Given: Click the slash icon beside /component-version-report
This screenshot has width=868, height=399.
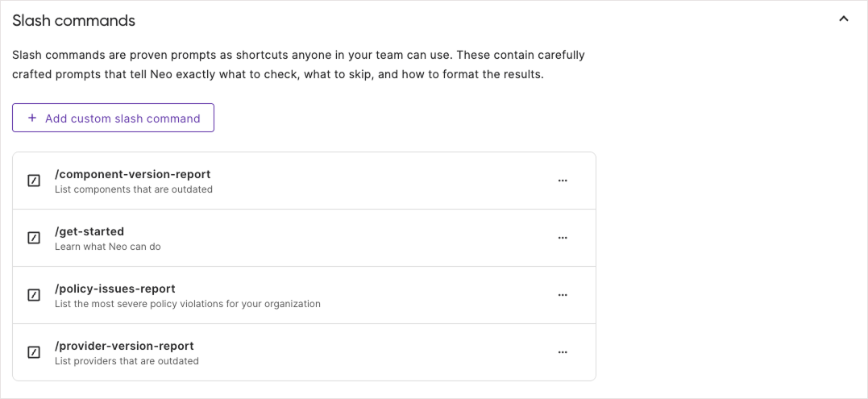Looking at the screenshot, I should [34, 181].
